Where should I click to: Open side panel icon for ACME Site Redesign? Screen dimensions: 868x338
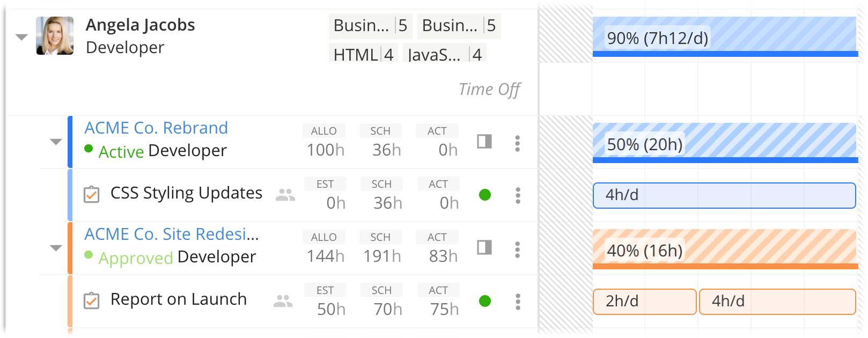pos(484,247)
